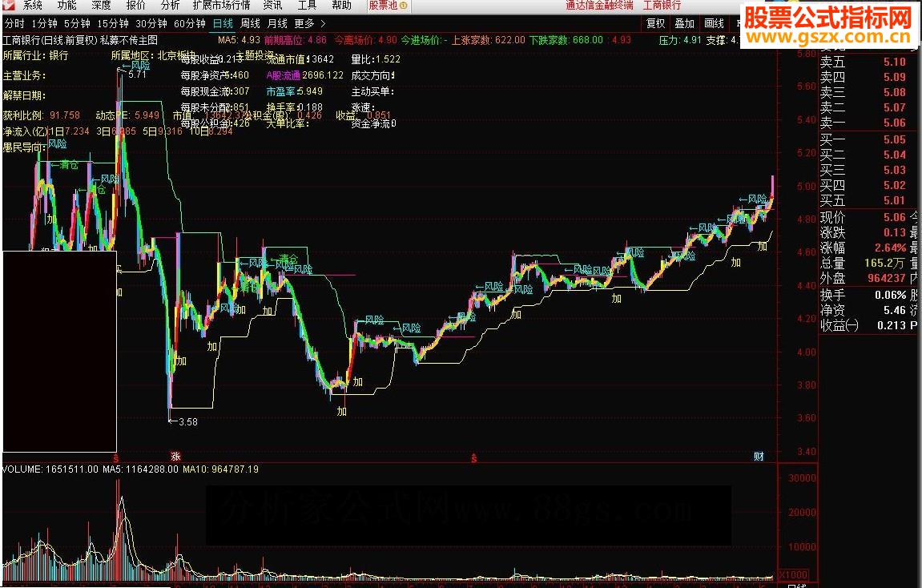
Task: Switch to the 60分钟 period
Action: tap(190, 23)
